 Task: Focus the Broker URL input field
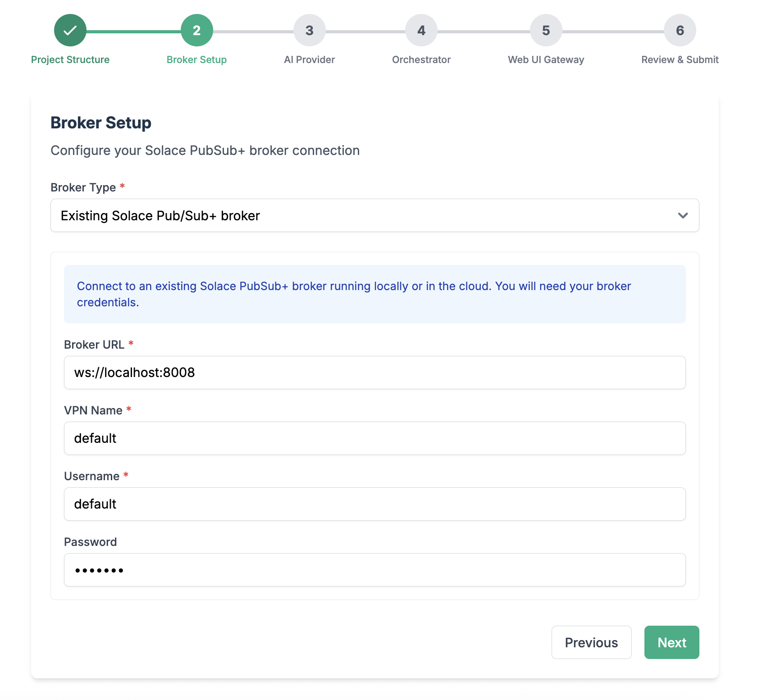[375, 373]
